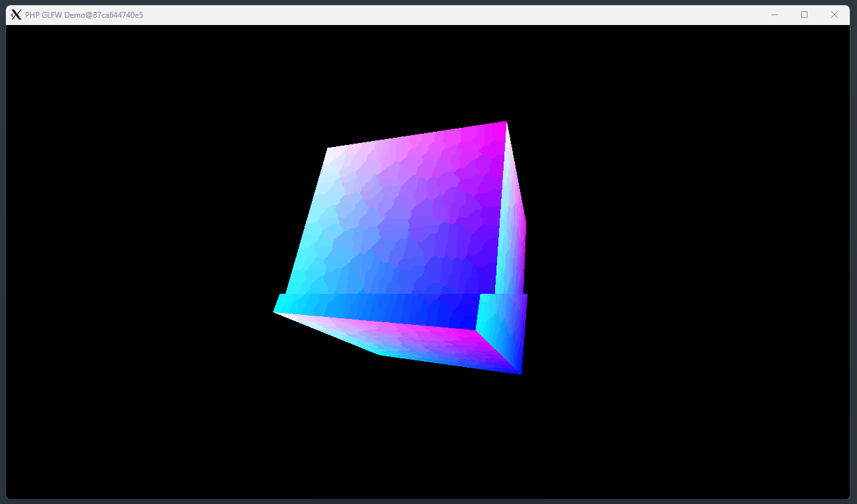Click the PHP GLFW app icon
Viewport: 857px width, 504px height.
tap(16, 14)
